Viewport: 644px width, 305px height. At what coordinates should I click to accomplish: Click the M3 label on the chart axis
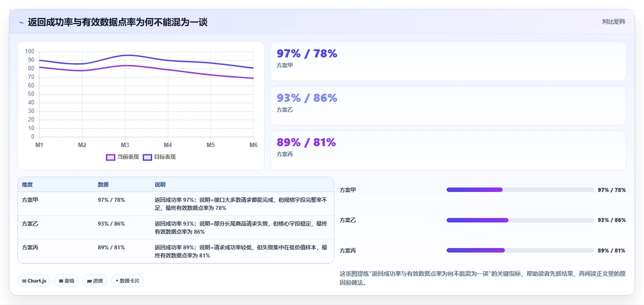(x=125, y=145)
